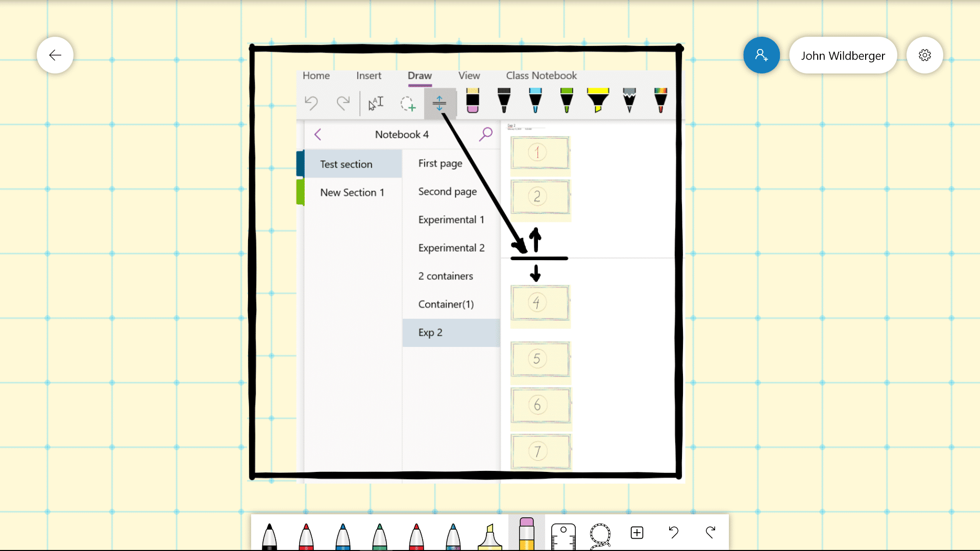980x551 pixels.
Task: Select the lasso select tool
Action: click(600, 536)
